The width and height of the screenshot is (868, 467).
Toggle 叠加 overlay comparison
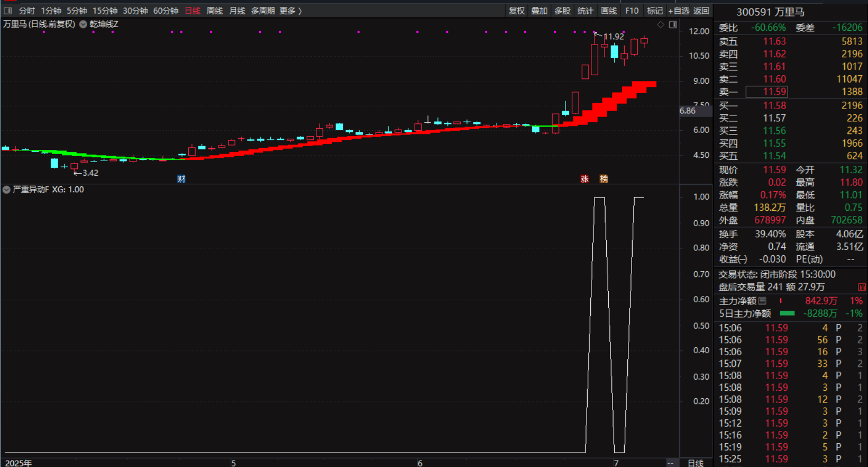point(539,11)
